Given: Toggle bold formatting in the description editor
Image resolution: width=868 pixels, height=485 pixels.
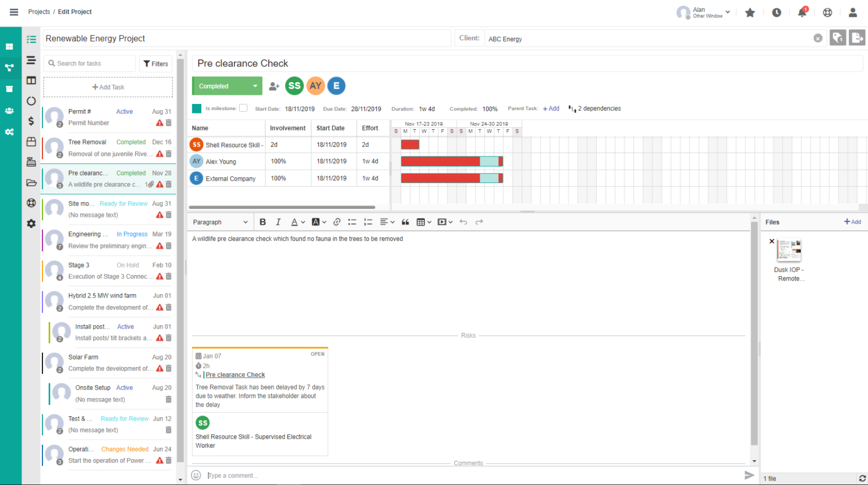Looking at the screenshot, I should [262, 222].
